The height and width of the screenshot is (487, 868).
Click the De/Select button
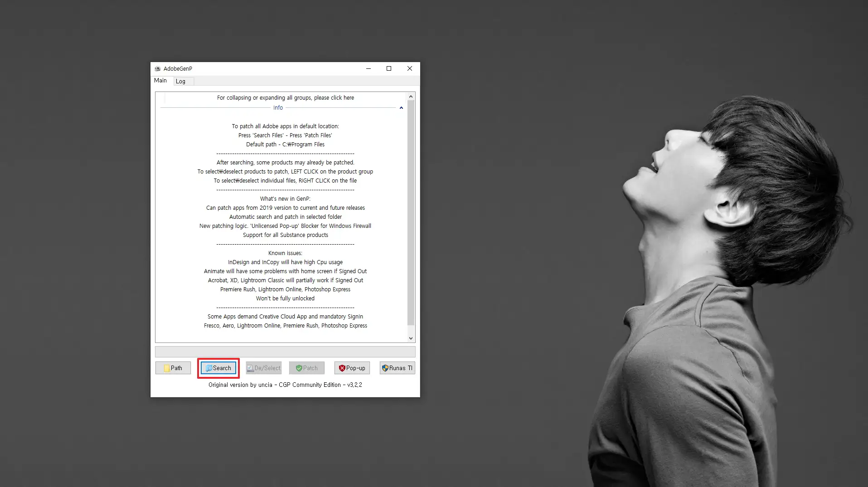pyautogui.click(x=264, y=368)
